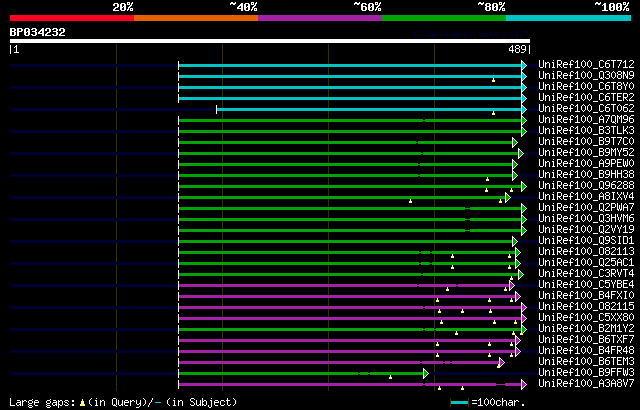Click the UniRef100_B6TXF7 label

[586, 339]
